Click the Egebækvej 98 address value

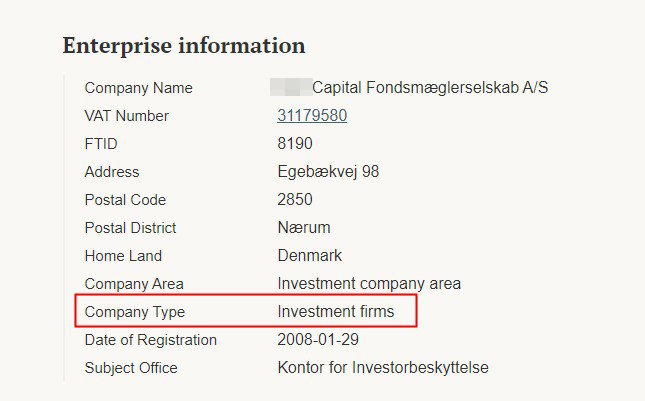[x=328, y=172]
